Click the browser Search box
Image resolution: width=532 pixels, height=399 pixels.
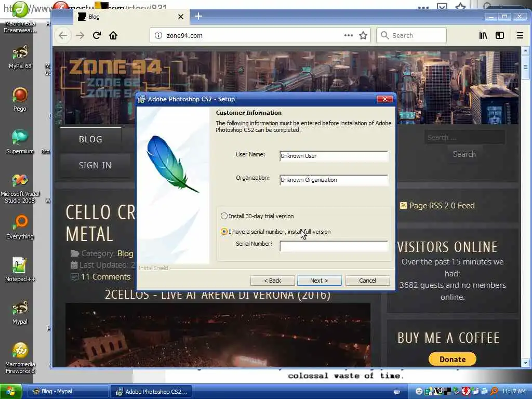tap(411, 35)
